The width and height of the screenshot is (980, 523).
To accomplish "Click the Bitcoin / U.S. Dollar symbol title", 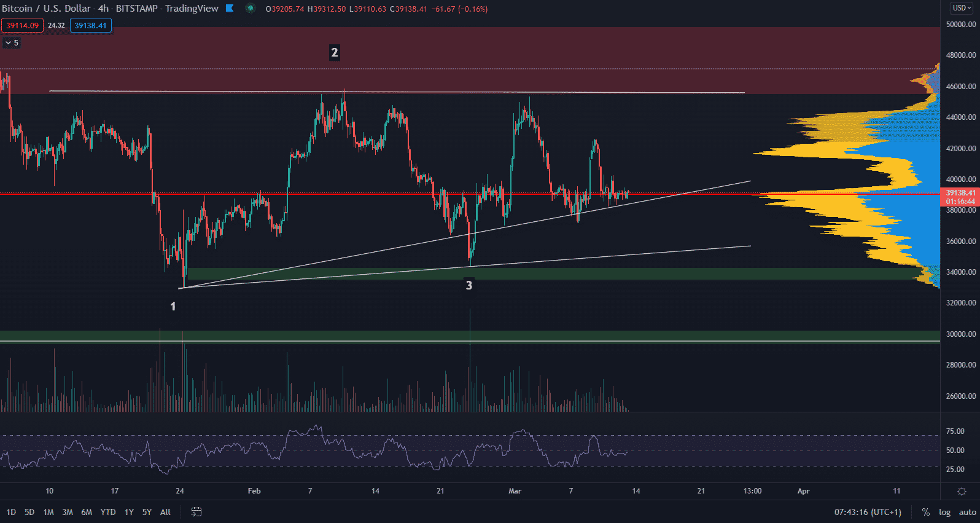I will tap(46, 9).
